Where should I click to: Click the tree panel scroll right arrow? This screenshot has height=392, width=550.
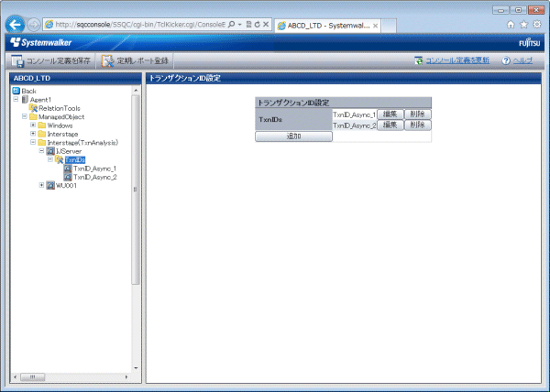126,377
